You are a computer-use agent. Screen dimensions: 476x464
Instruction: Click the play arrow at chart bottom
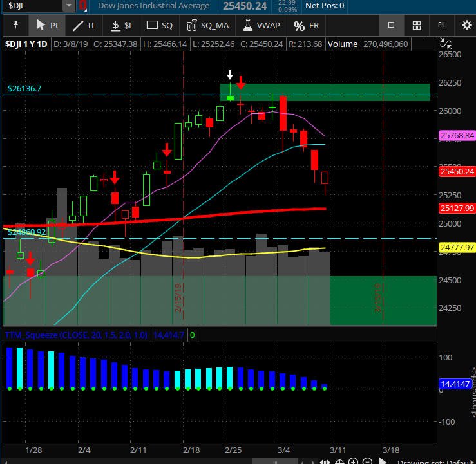click(x=383, y=461)
